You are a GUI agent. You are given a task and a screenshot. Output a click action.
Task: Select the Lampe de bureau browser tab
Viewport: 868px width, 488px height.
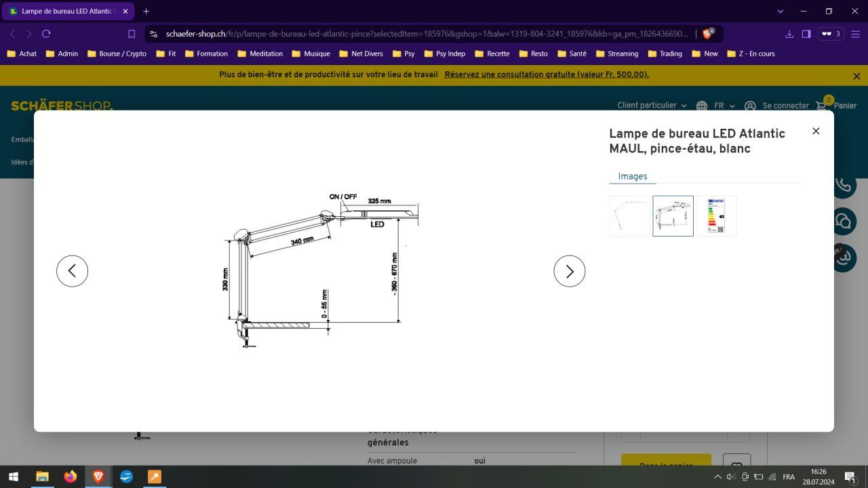pos(66,12)
